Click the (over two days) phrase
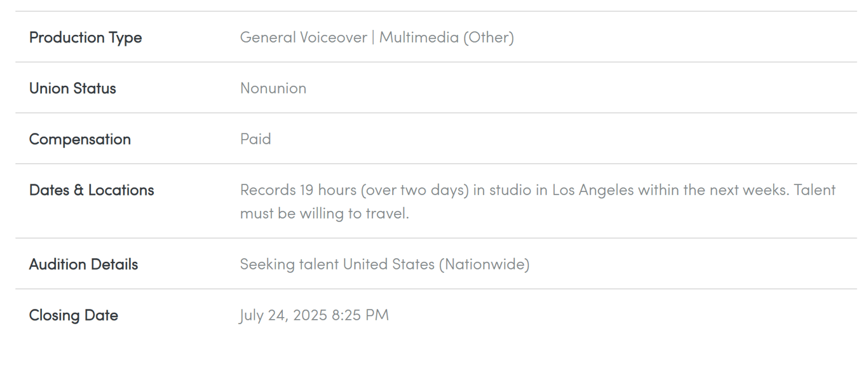 pos(414,190)
